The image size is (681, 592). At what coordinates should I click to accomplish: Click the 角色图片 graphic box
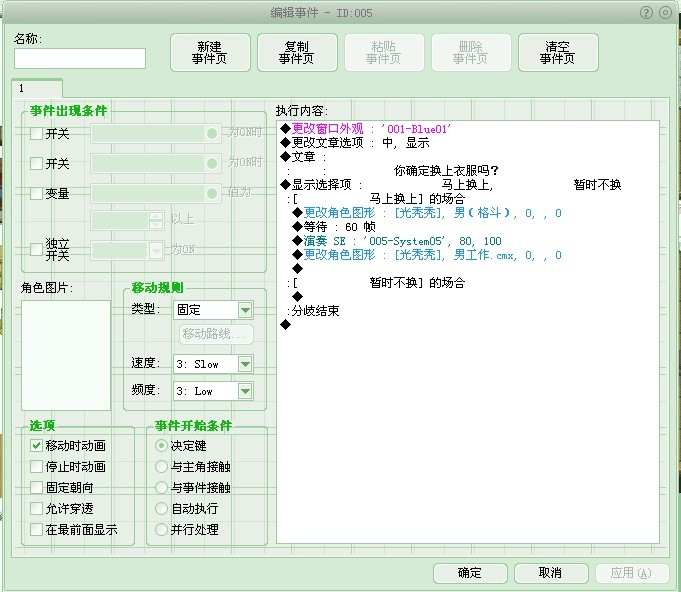66,355
